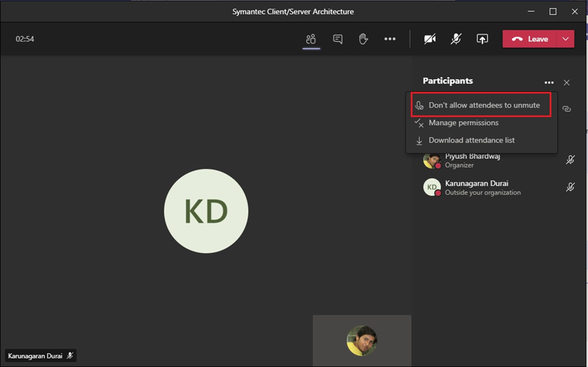
Task: Select Piyush Bhardwaj participant entry
Action: [499, 160]
